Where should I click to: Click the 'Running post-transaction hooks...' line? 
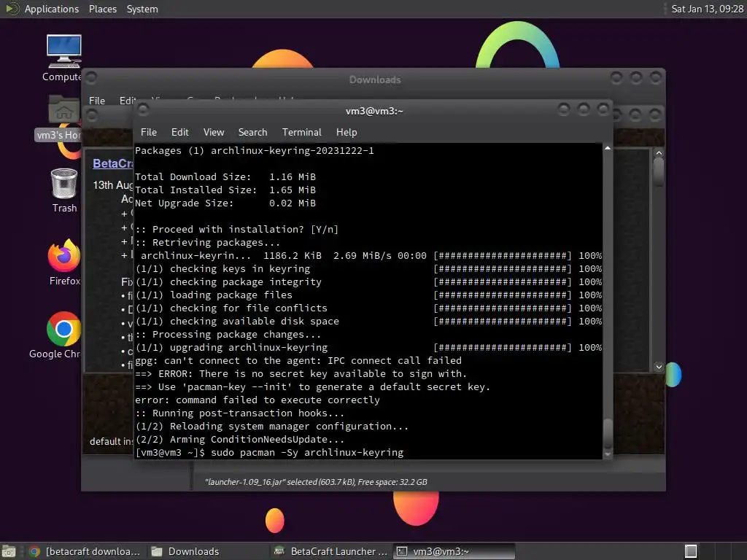click(x=239, y=413)
